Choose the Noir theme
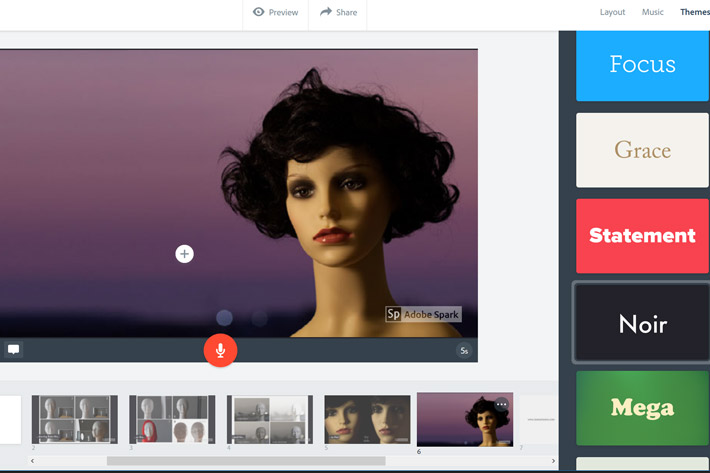Image resolution: width=710 pixels, height=473 pixels. 642,322
